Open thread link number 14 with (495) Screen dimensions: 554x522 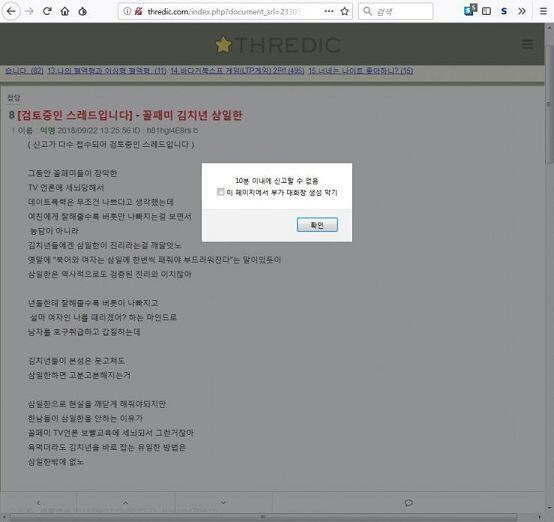pos(237,71)
